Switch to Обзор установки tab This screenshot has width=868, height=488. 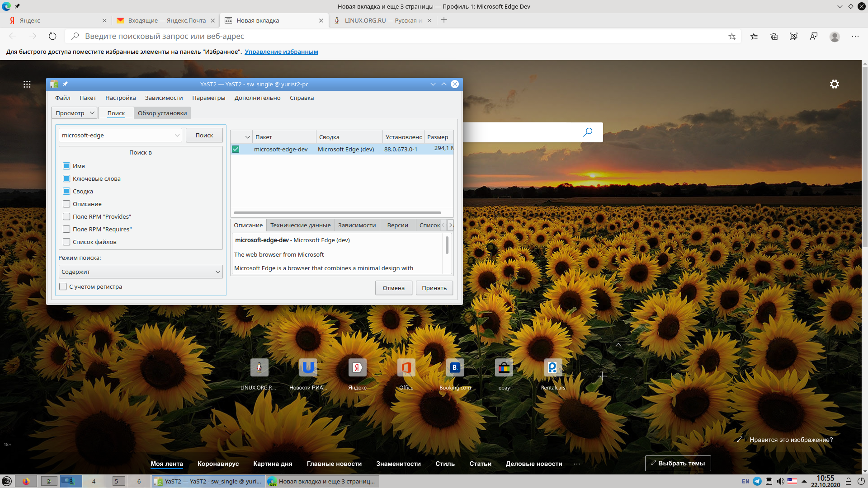[x=162, y=113]
